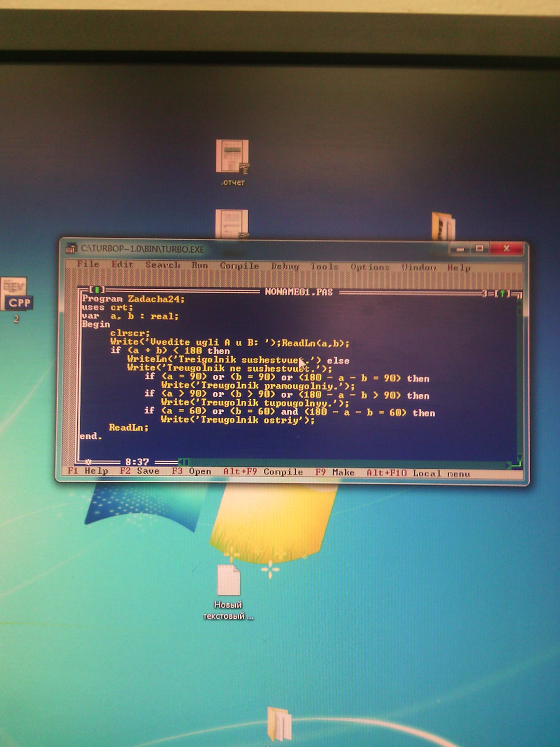
Task: Click the 'Treigolnik sushestvuet' WriteLn line
Action: (x=238, y=360)
